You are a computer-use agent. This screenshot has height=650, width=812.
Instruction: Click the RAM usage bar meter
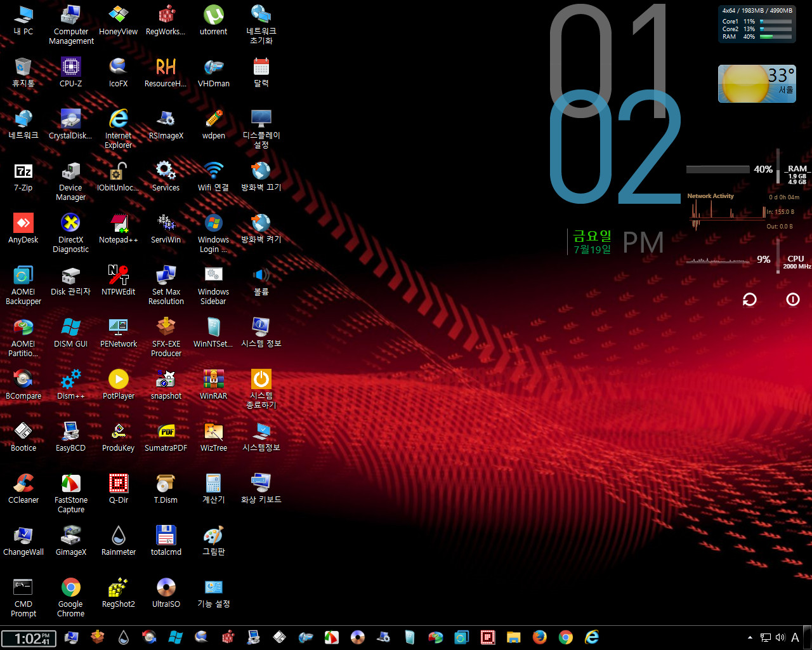click(717, 169)
